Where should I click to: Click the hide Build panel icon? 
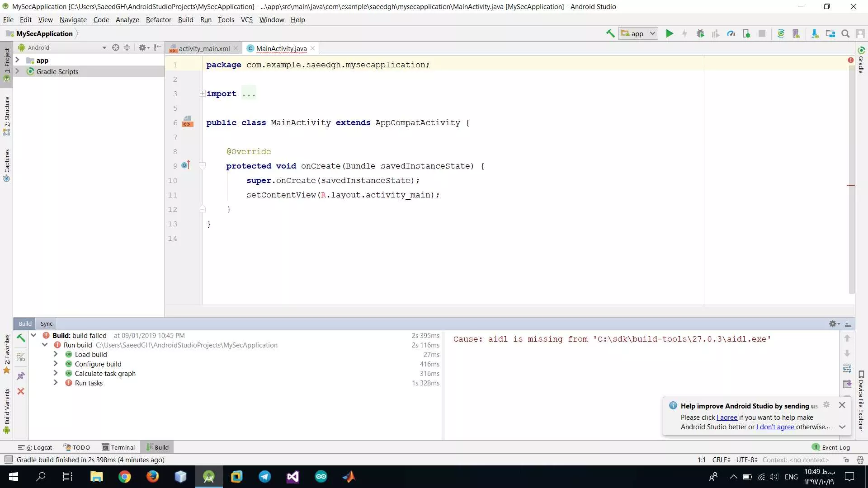tap(848, 324)
